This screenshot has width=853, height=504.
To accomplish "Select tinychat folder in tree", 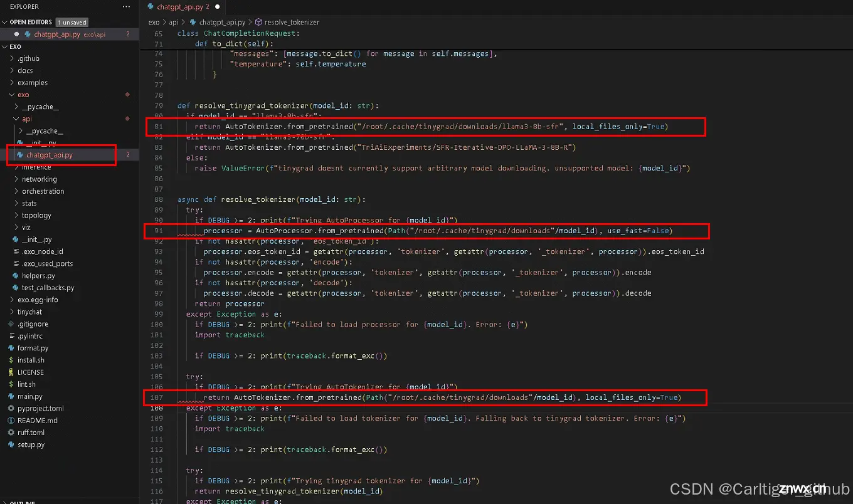I will pos(29,312).
